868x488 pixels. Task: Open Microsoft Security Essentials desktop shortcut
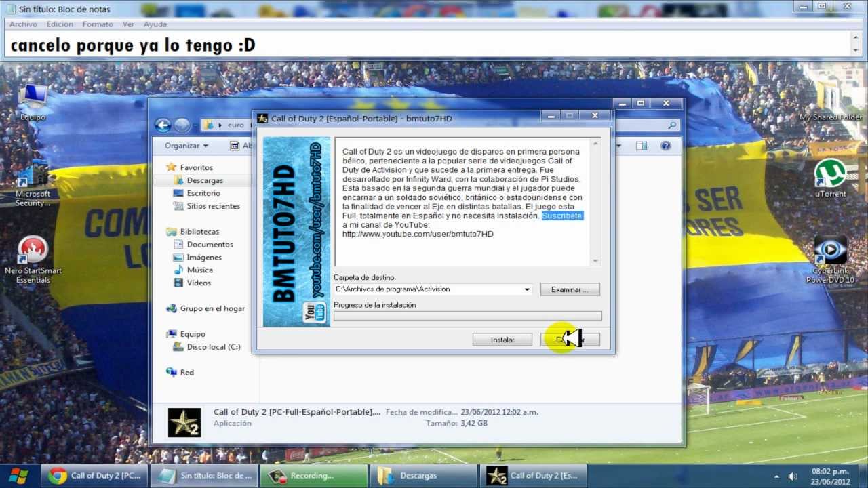(33, 184)
